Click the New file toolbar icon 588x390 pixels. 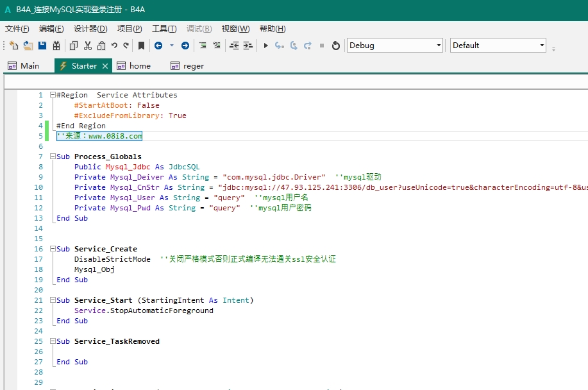(x=14, y=46)
